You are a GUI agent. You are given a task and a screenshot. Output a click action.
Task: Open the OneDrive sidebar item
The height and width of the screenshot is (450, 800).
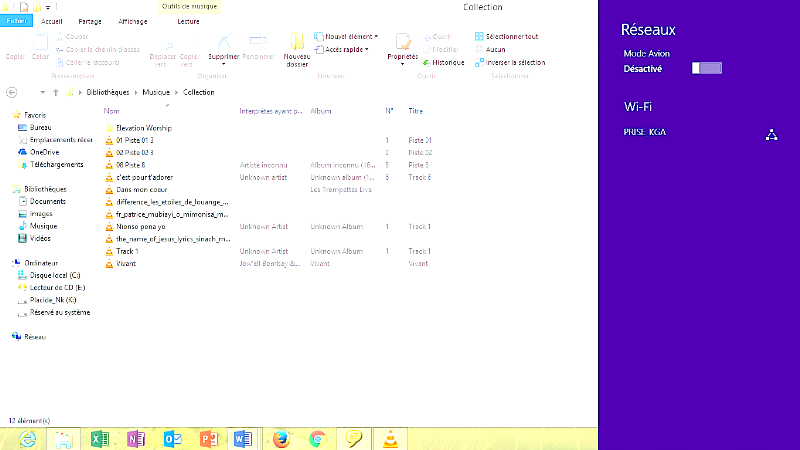(41, 151)
